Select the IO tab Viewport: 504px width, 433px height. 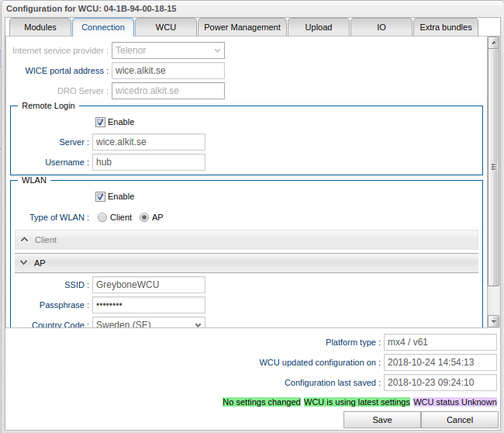[381, 27]
